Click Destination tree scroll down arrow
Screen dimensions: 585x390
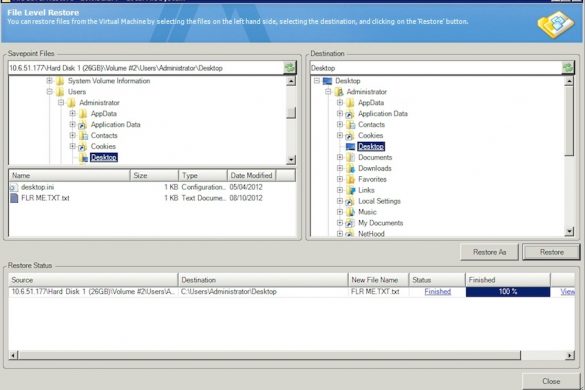[569, 232]
